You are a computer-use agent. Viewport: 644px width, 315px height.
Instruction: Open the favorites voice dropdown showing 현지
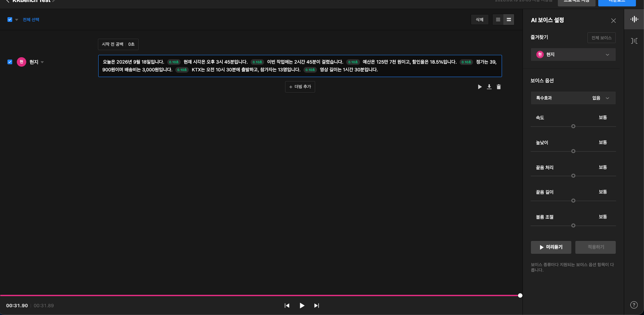pos(573,54)
